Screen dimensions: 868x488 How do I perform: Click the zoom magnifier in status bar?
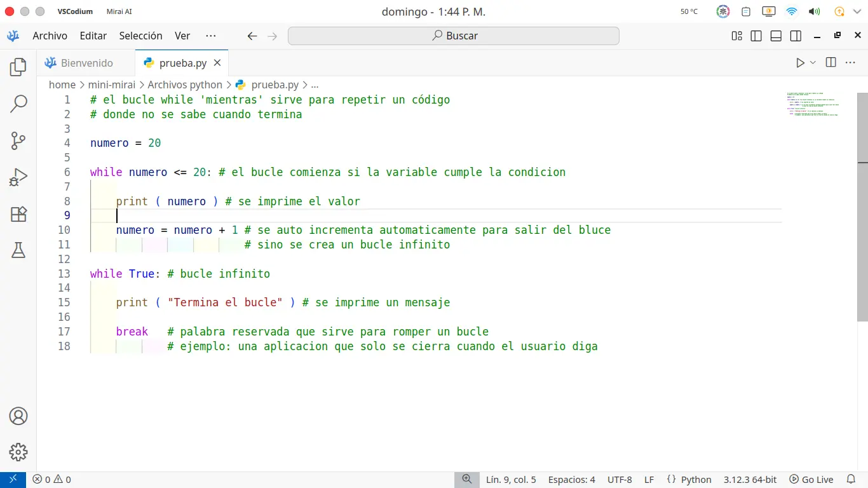(467, 480)
